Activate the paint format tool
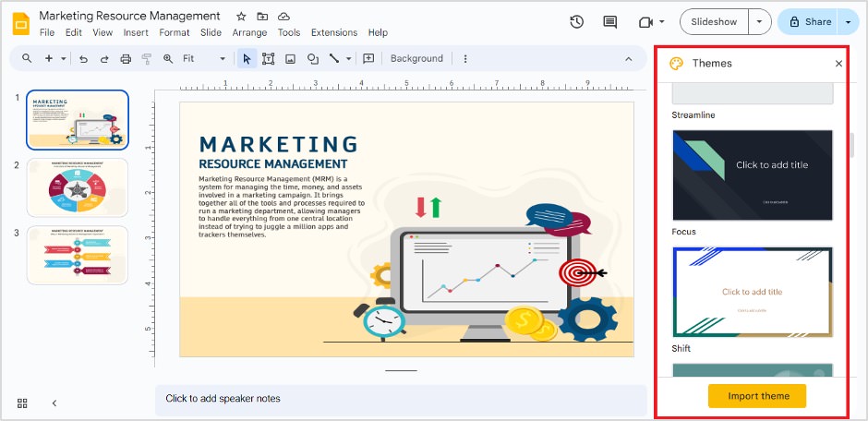 (147, 59)
